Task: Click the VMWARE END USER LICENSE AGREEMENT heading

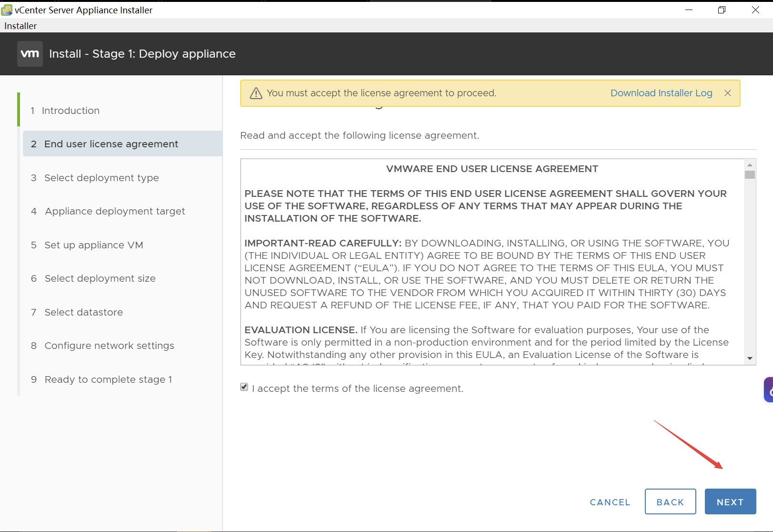Action: (x=492, y=169)
